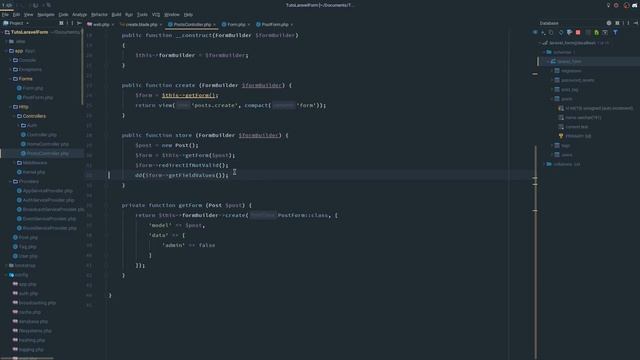Open the Help menu
640x360 pixels.
(188, 14)
